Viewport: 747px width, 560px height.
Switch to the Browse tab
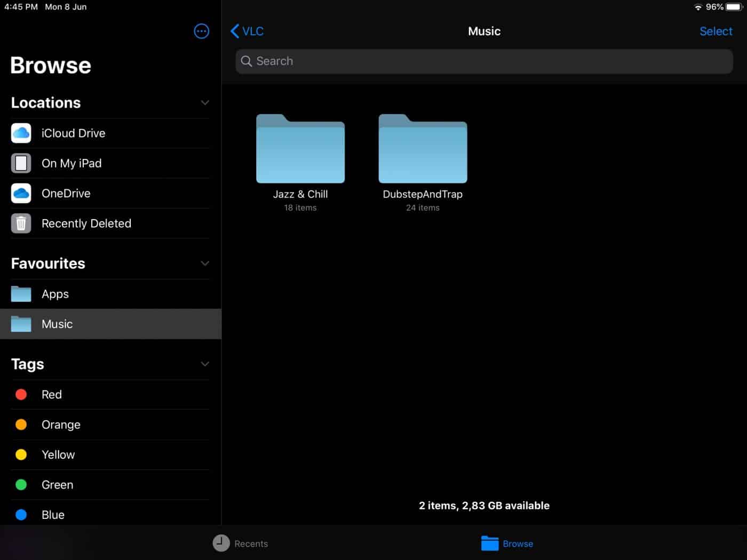point(507,543)
